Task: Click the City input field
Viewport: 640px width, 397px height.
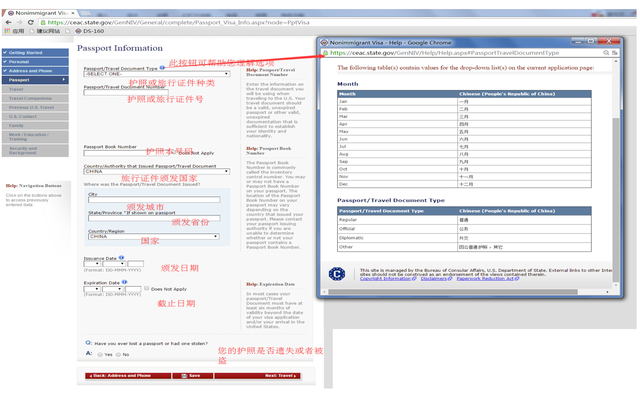Action: pos(154,200)
